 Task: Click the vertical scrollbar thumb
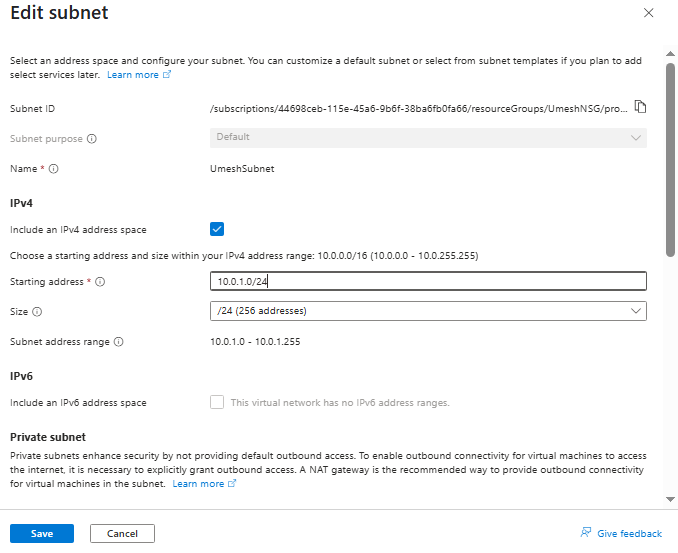coord(670,160)
